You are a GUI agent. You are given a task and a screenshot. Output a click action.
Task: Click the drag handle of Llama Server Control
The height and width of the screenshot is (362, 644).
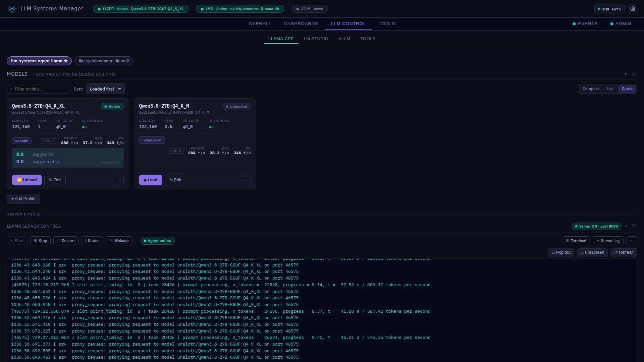[x=633, y=226]
